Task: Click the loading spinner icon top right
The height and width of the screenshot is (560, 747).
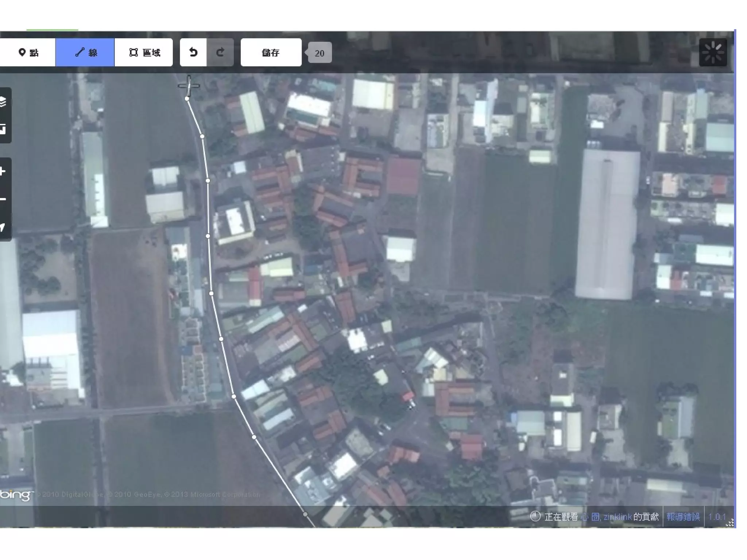Action: click(x=713, y=53)
